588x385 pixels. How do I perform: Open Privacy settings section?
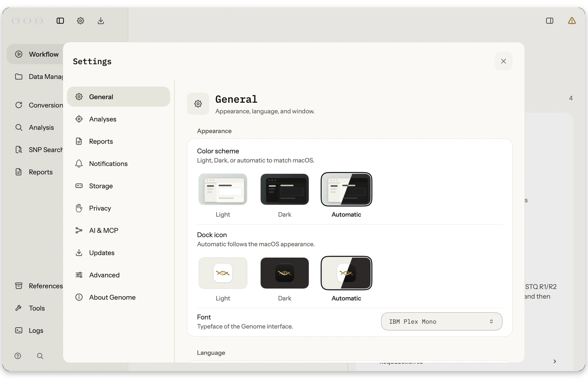(x=118, y=208)
